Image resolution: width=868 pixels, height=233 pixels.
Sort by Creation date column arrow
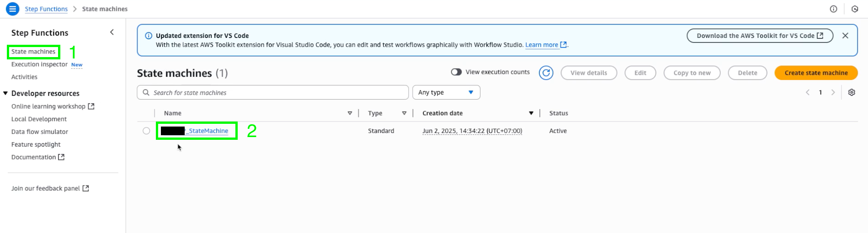pyautogui.click(x=531, y=113)
